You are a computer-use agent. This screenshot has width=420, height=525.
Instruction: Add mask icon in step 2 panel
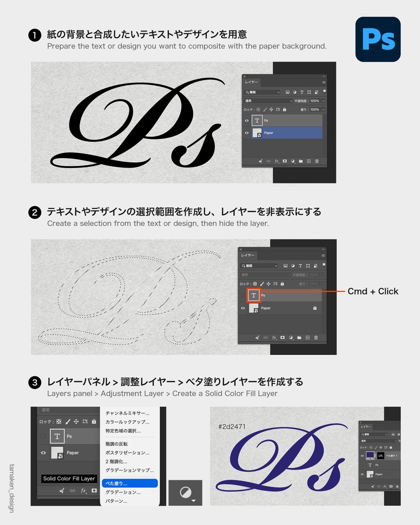click(x=282, y=337)
